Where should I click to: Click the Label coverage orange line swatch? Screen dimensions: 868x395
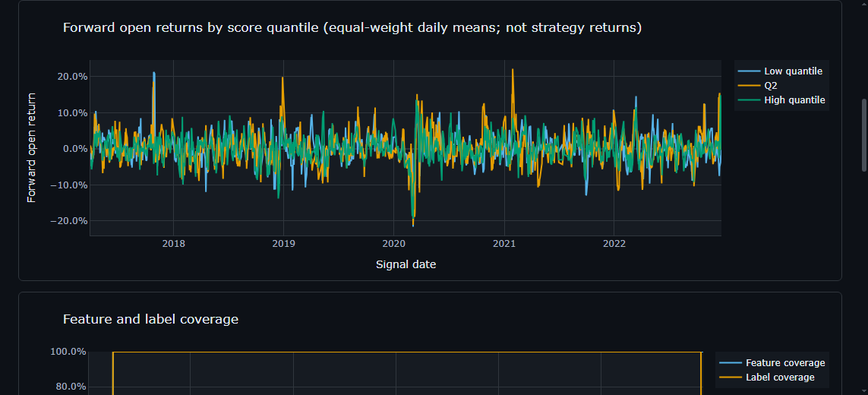tap(731, 378)
